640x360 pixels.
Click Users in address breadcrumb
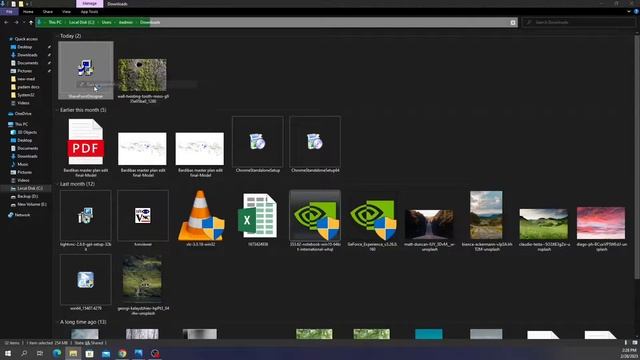coord(107,22)
